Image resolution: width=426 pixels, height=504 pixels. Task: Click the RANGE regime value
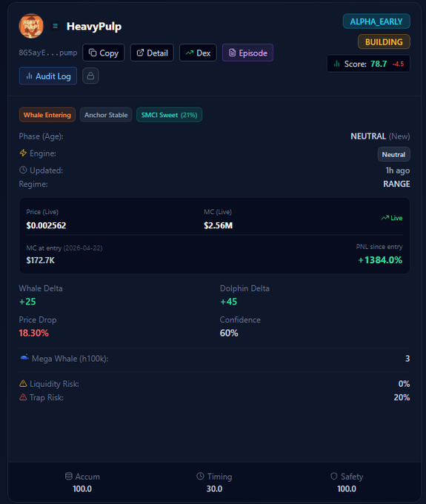coord(396,184)
